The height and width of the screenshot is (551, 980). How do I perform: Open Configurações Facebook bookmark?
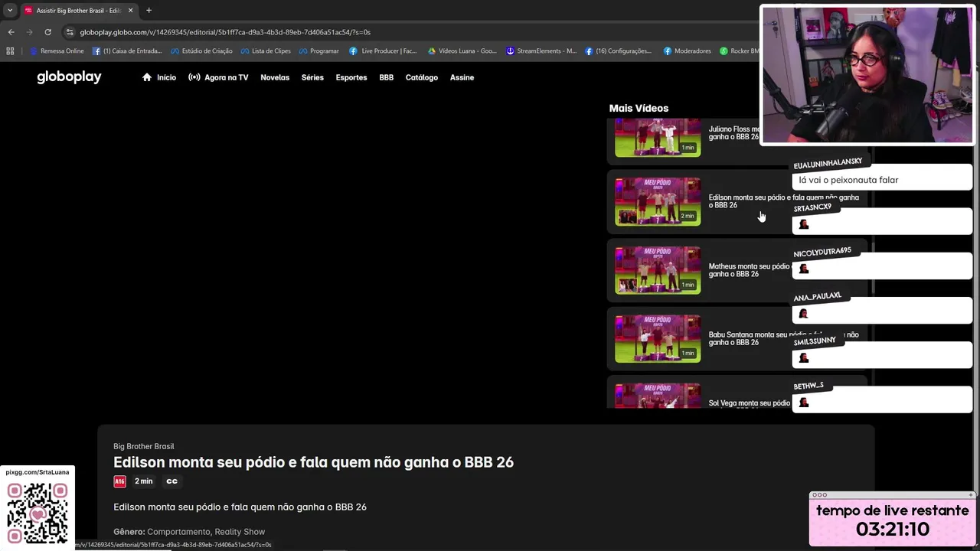tap(618, 51)
